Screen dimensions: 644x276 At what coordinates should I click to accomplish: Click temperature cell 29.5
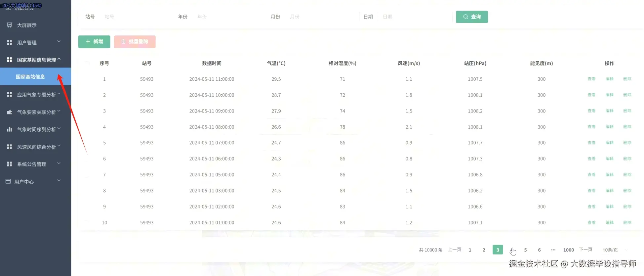coord(276,79)
